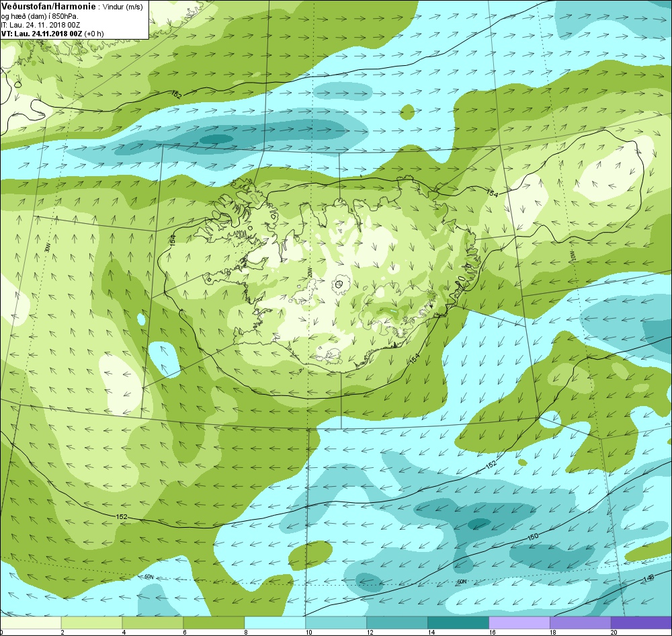Image resolution: width=672 pixels, height=636 pixels.
Task: Click the western '60N' latitude label
Action: 149,577
